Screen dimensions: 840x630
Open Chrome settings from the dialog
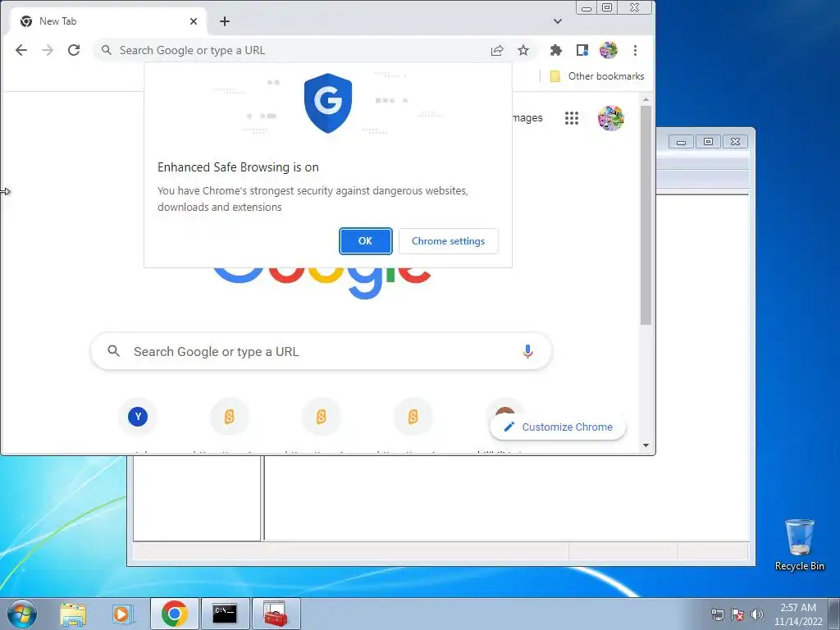click(x=449, y=241)
